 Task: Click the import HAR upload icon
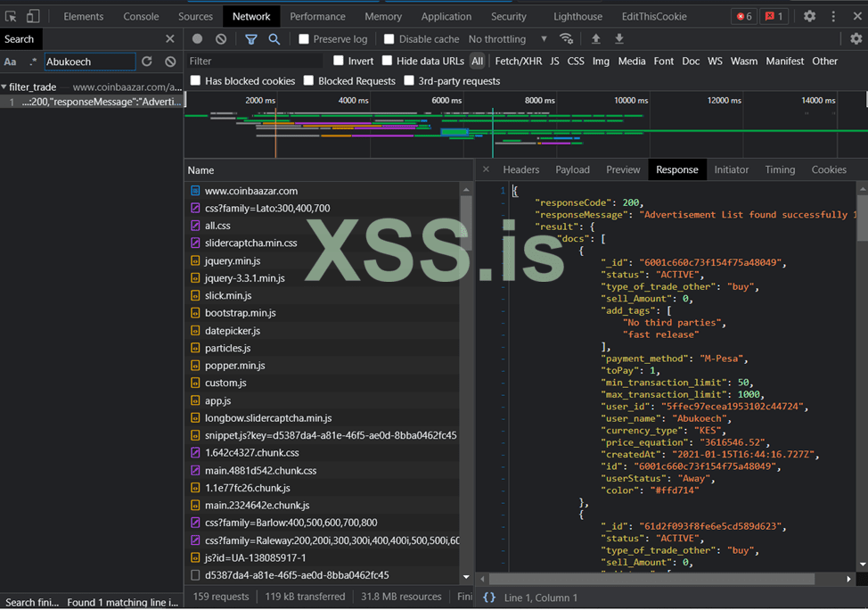596,39
